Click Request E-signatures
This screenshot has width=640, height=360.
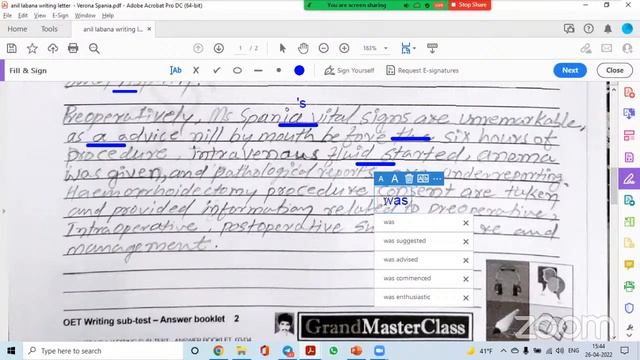coord(422,71)
